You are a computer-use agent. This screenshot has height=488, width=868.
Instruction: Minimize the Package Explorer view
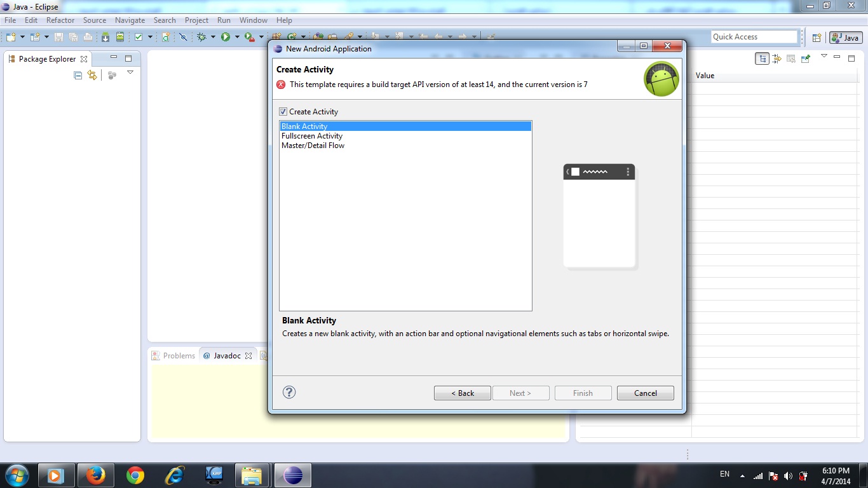coord(114,57)
